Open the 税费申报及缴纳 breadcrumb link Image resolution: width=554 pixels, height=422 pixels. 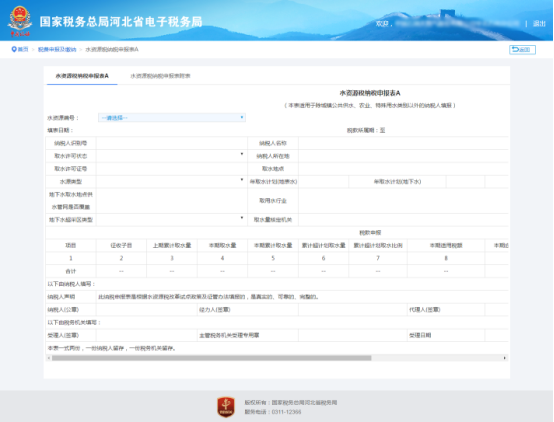click(x=57, y=49)
